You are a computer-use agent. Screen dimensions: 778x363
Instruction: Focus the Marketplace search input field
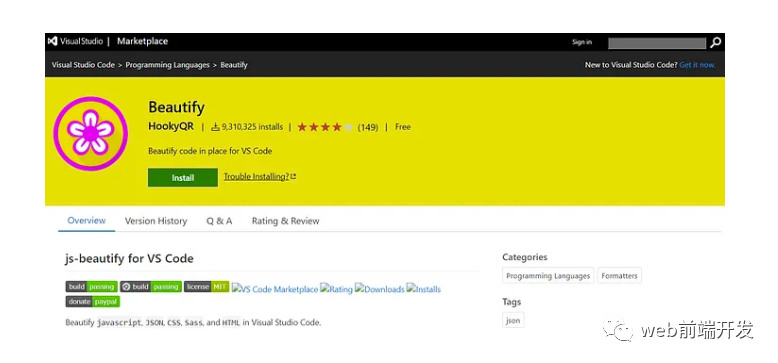pos(657,43)
